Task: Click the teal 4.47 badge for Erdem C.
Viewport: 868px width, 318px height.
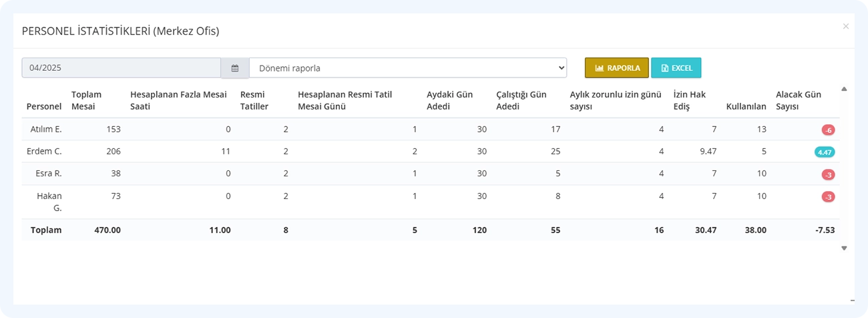Action: click(x=825, y=152)
